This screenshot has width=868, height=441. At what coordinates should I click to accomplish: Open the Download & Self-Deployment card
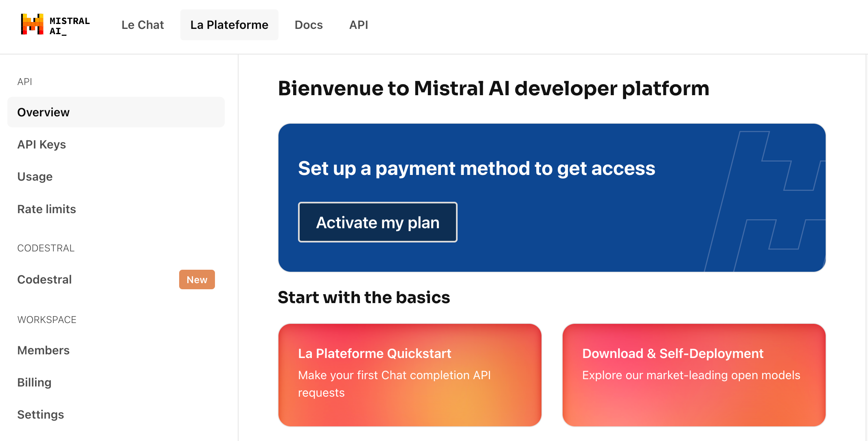(x=694, y=375)
